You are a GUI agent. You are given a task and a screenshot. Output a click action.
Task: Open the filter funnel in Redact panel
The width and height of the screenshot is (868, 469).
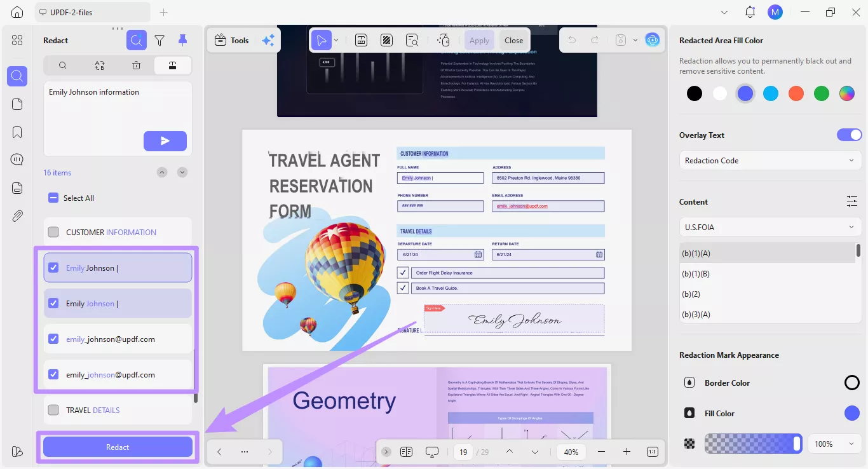[159, 41]
